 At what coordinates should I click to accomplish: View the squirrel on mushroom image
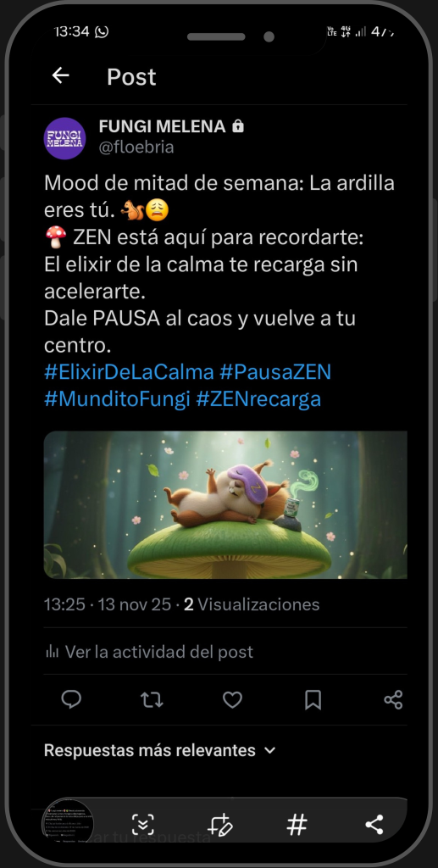[x=225, y=505]
